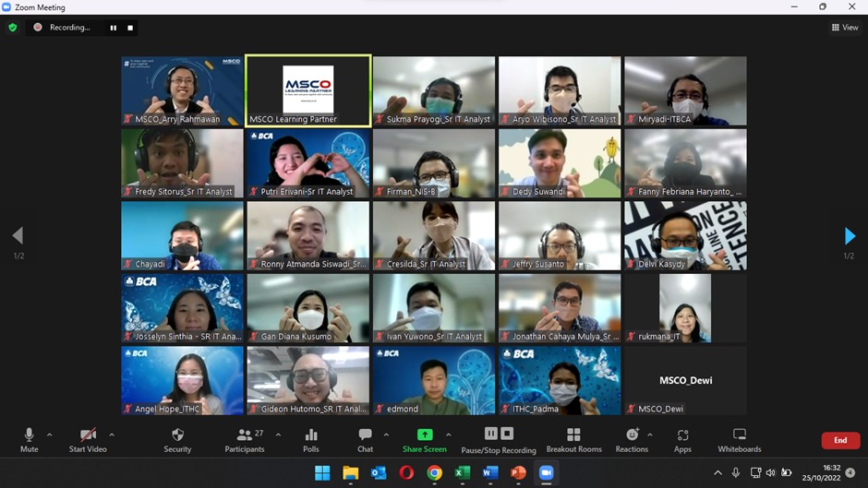Open the Chat panel

point(365,440)
